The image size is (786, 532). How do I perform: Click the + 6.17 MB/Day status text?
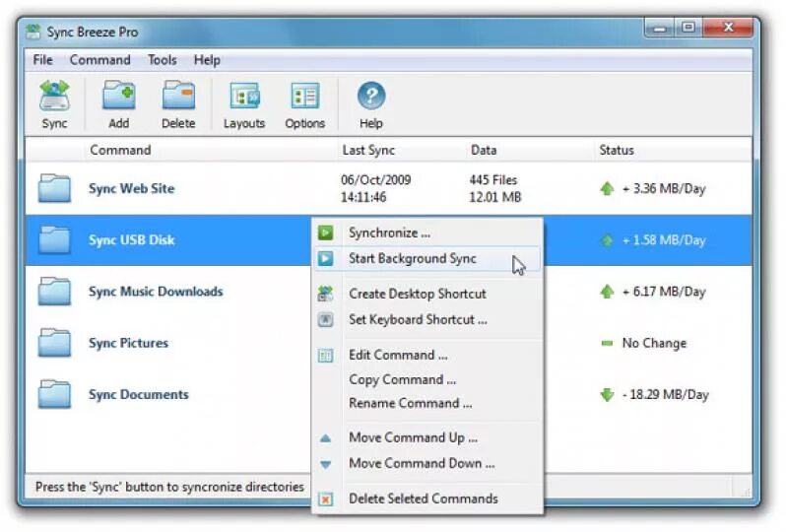pos(664,292)
